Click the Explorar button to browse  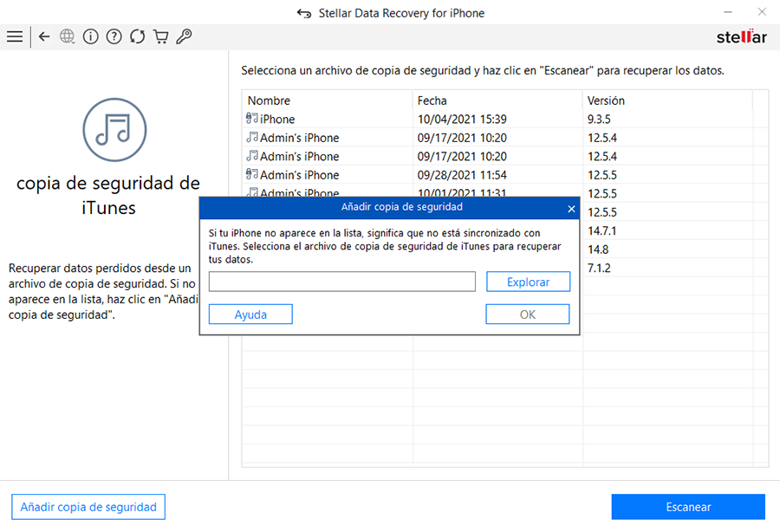click(528, 282)
